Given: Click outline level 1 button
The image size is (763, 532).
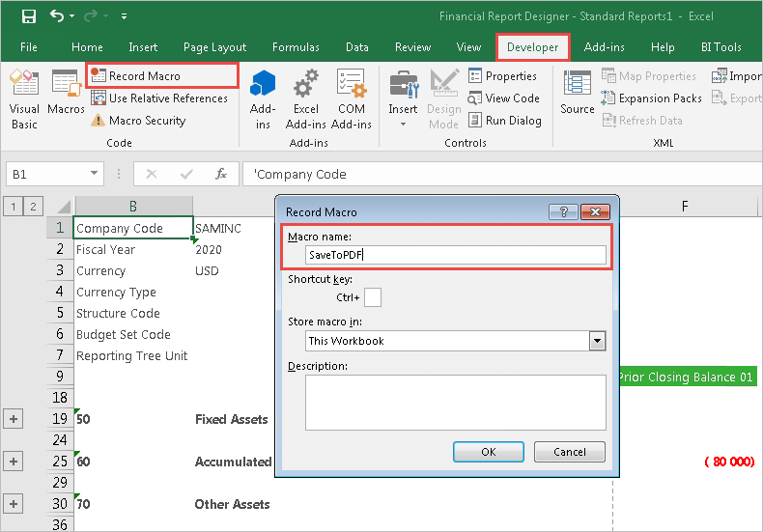Looking at the screenshot, I should click(14, 207).
